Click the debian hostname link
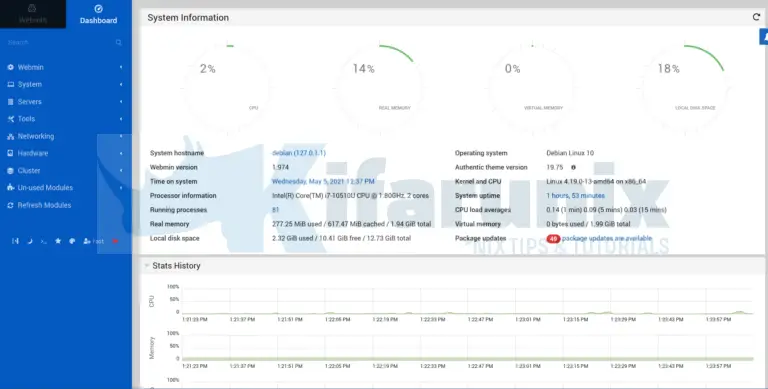This screenshot has width=768, height=389. click(x=299, y=153)
